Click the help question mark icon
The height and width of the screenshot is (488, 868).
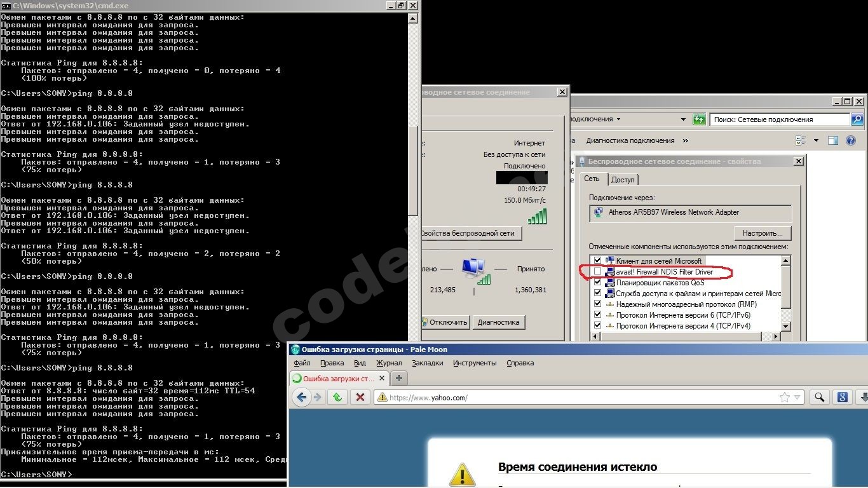click(851, 140)
